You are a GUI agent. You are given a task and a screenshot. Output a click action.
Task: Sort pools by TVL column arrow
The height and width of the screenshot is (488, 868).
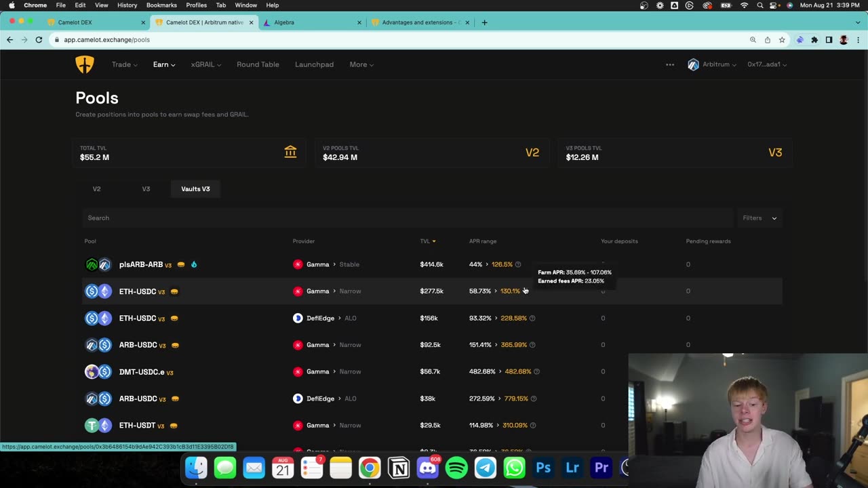click(x=434, y=241)
